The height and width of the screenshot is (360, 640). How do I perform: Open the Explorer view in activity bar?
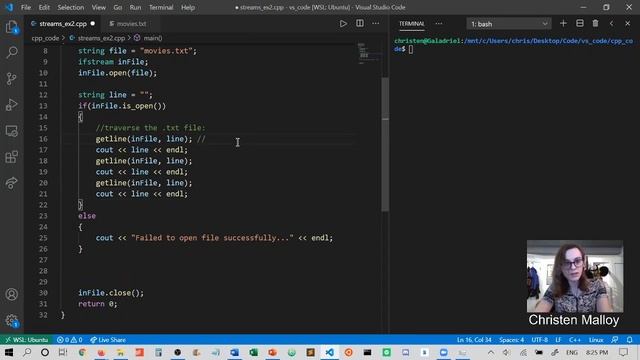point(12,27)
